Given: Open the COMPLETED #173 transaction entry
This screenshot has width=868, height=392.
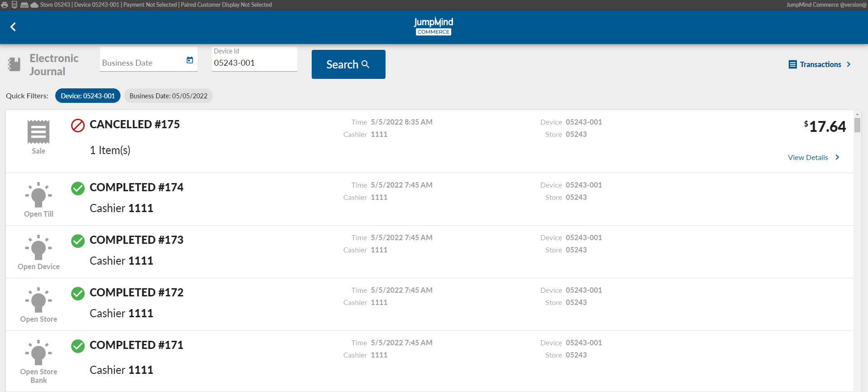Looking at the screenshot, I should (136, 240).
